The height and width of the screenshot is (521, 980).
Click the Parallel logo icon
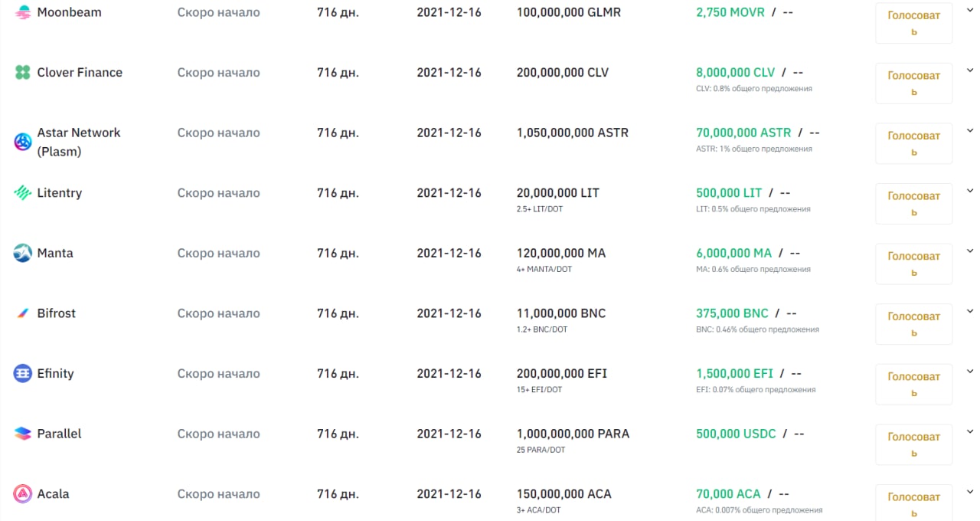[x=23, y=434]
